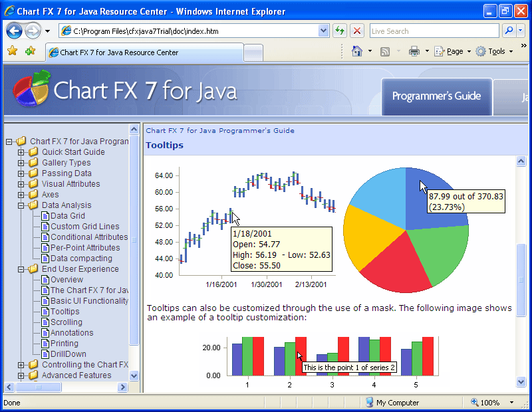532x412 pixels.
Task: Open the Tools menu
Action: [494, 51]
